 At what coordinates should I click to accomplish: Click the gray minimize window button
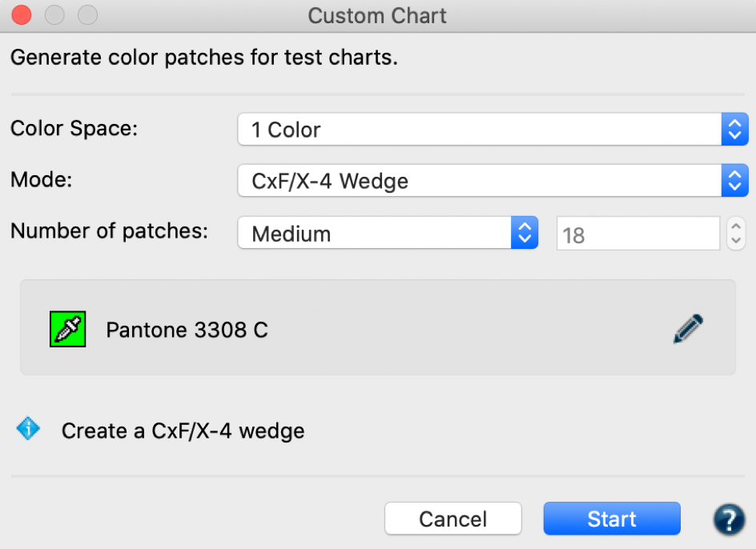tap(54, 15)
